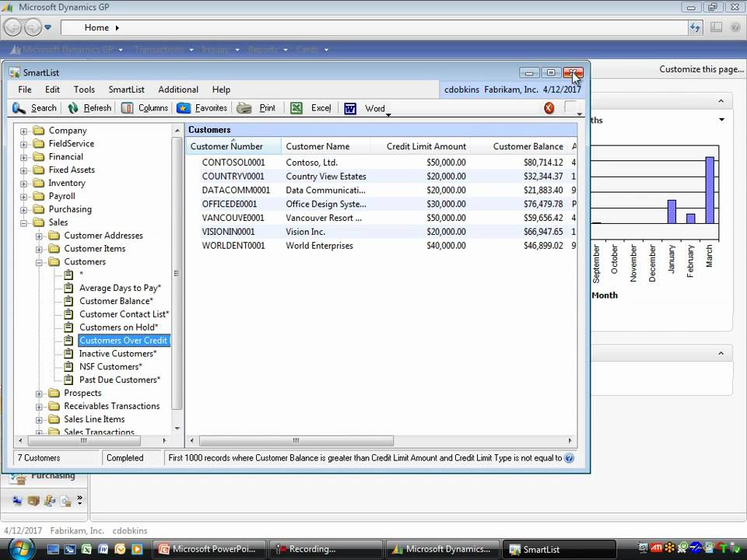Open the Customer Balance* favorite
This screenshot has height=560, width=747.
tap(116, 301)
